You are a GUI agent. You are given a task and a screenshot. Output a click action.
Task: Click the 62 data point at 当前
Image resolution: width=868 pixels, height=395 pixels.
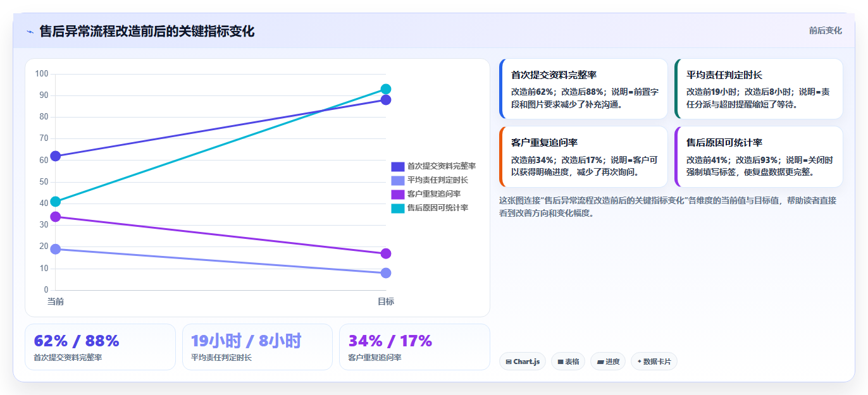[56, 156]
